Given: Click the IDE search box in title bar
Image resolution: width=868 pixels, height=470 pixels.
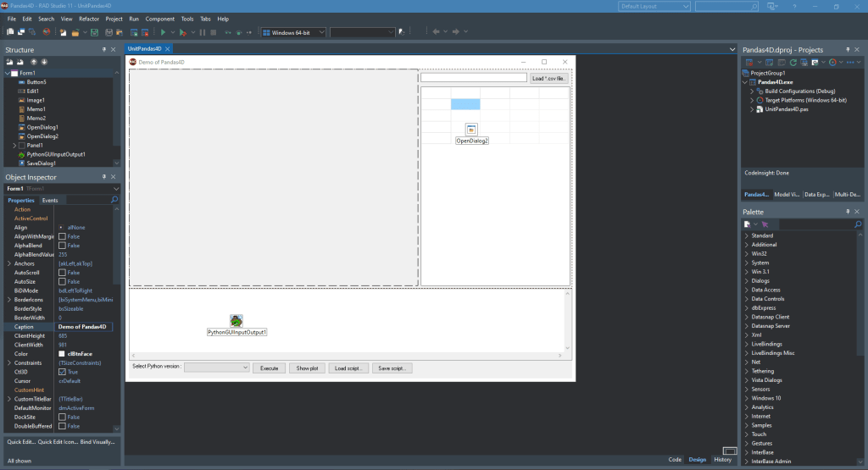Looking at the screenshot, I should (x=726, y=7).
